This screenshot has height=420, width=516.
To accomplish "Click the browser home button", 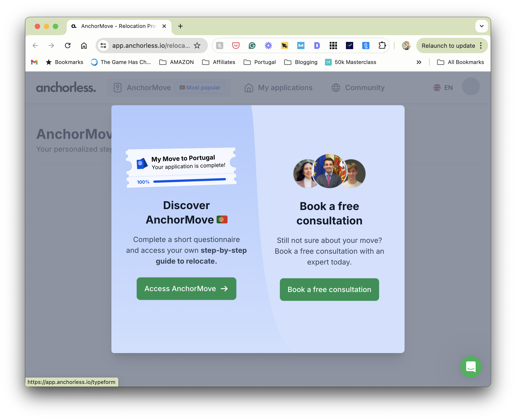I will pos(84,46).
